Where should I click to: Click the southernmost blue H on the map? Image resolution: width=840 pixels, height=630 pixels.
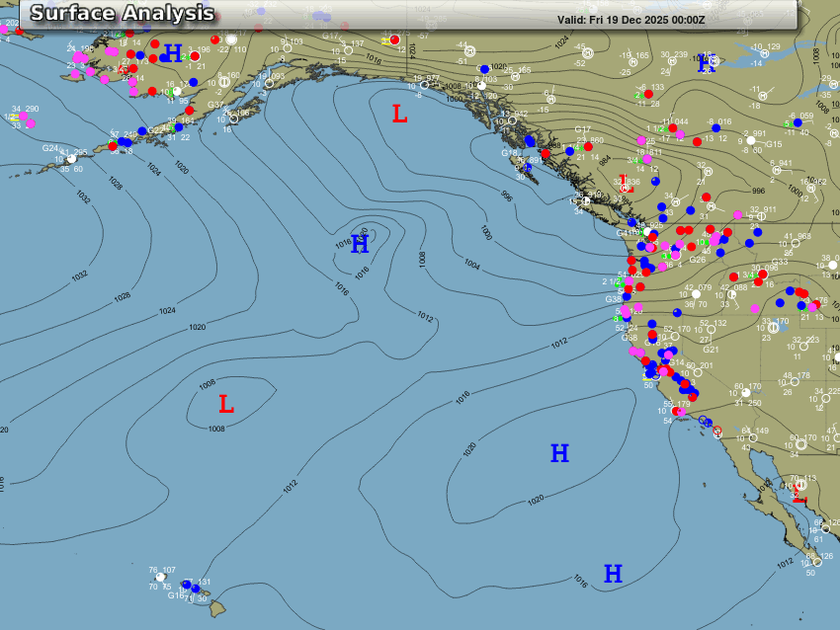[x=613, y=574]
